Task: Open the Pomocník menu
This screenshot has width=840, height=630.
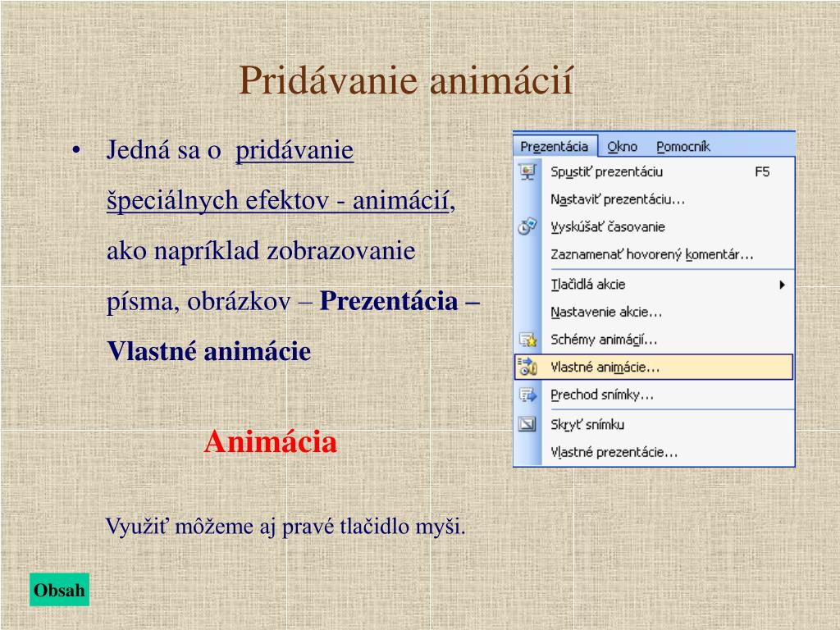Action: [x=683, y=146]
